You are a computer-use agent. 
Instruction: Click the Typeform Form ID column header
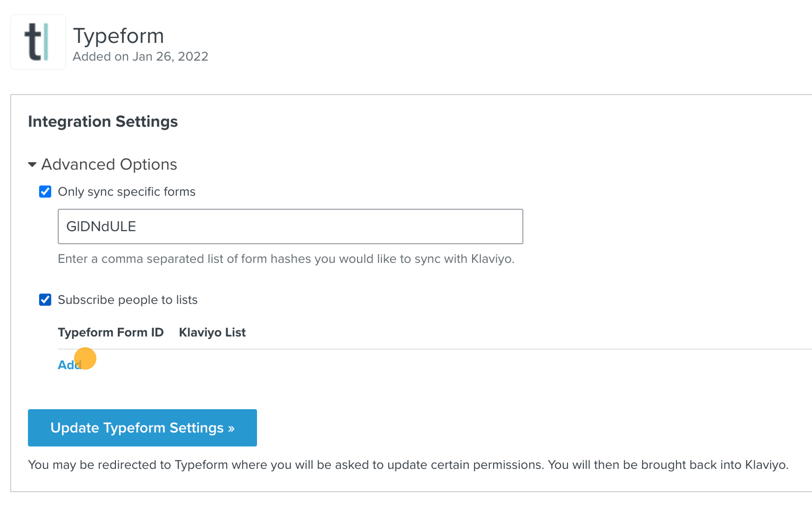coord(111,332)
